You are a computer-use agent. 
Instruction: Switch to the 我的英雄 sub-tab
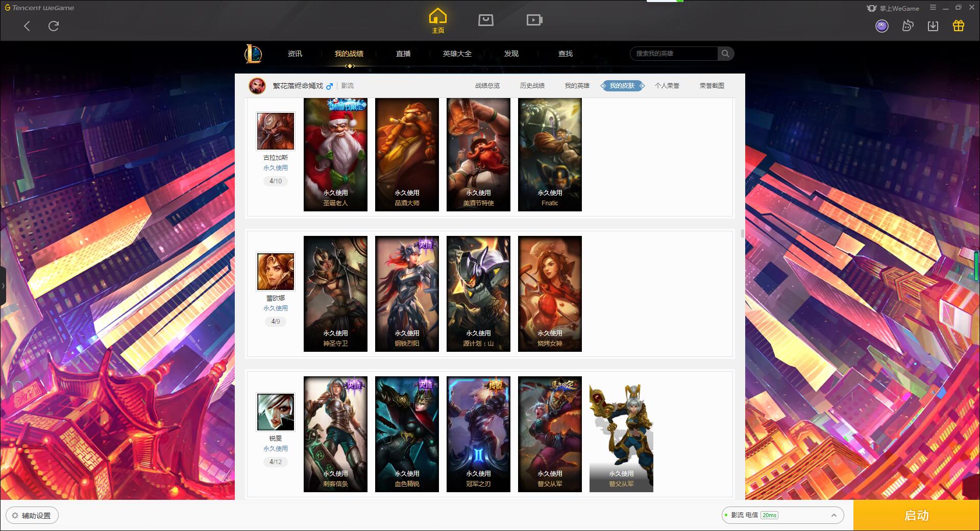[x=577, y=86]
